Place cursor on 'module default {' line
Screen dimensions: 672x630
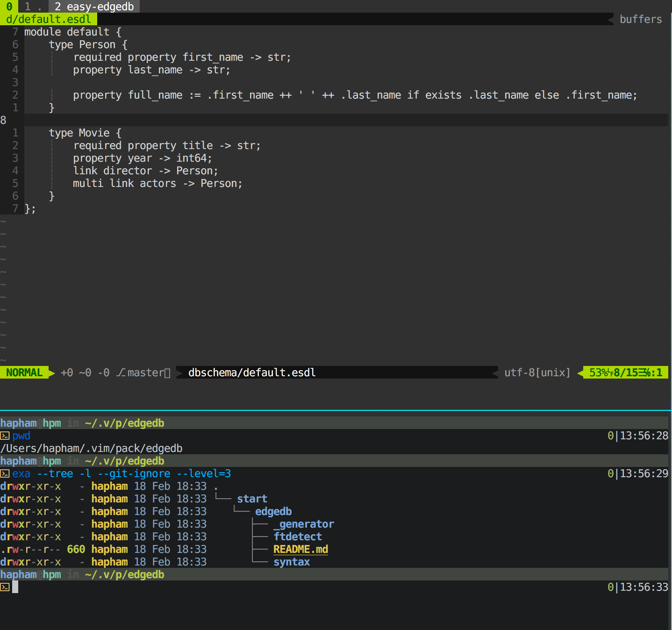pos(73,32)
